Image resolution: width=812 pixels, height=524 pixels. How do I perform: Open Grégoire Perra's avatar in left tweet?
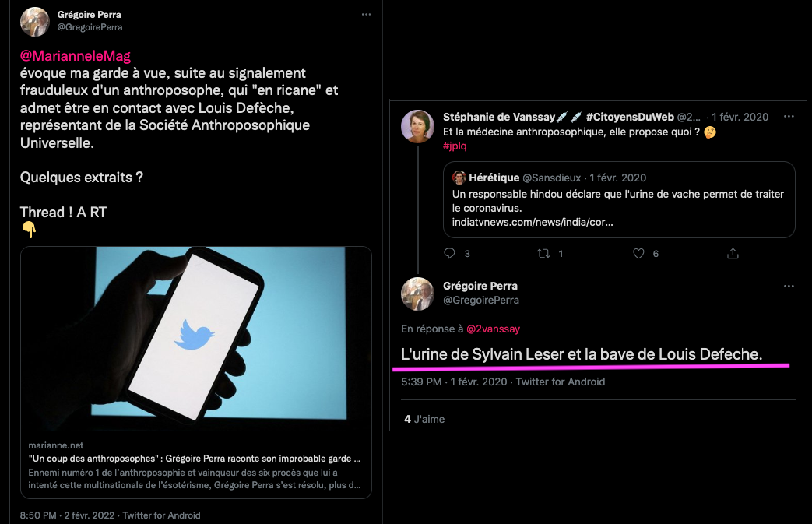click(35, 22)
